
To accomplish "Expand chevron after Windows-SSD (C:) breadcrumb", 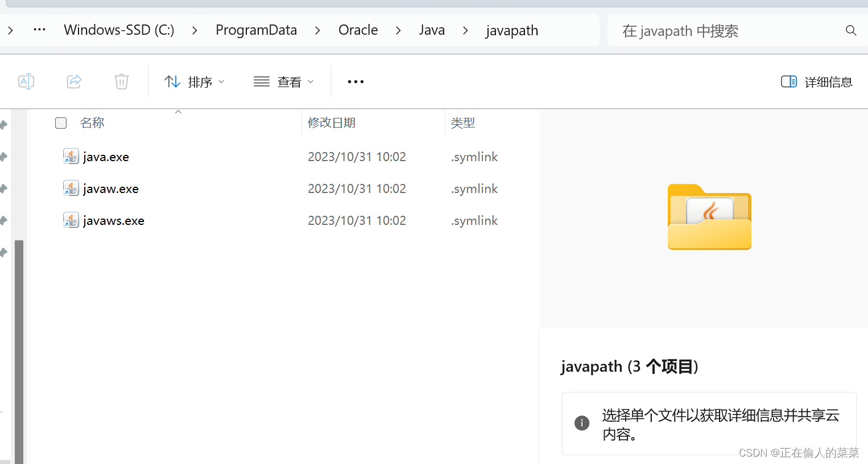I will (x=195, y=31).
